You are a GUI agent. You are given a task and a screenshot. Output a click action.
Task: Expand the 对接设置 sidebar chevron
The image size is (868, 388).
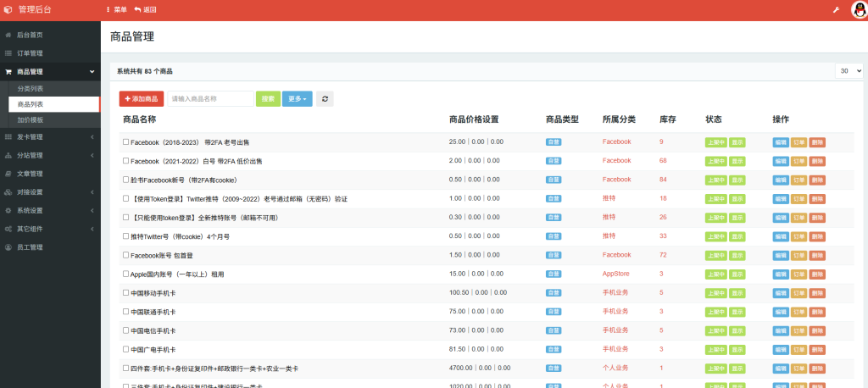pyautogui.click(x=92, y=192)
